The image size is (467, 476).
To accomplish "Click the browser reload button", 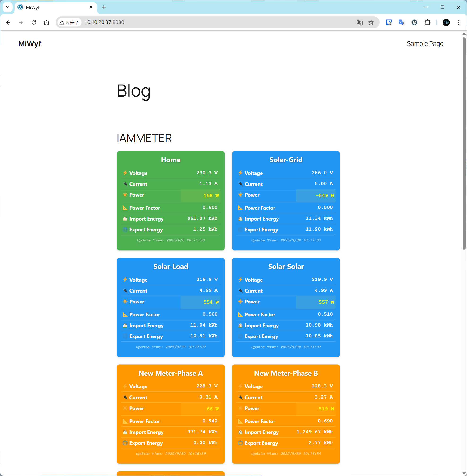I will tap(34, 22).
